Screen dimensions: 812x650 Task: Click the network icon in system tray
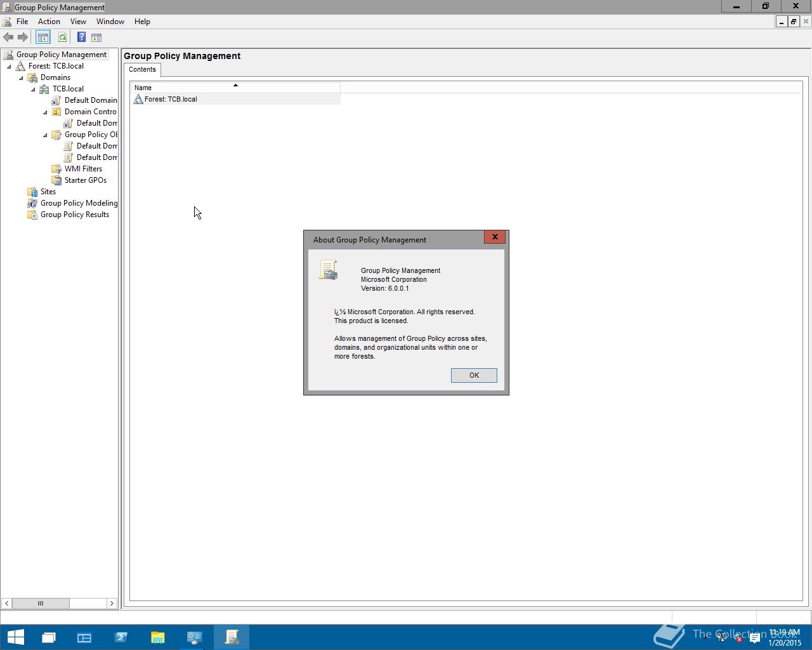pyautogui.click(x=722, y=637)
